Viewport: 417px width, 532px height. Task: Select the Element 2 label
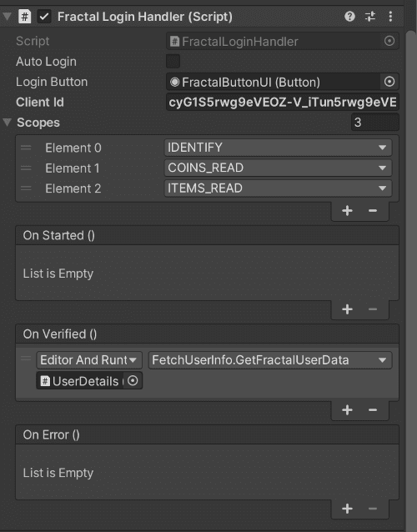pos(73,188)
